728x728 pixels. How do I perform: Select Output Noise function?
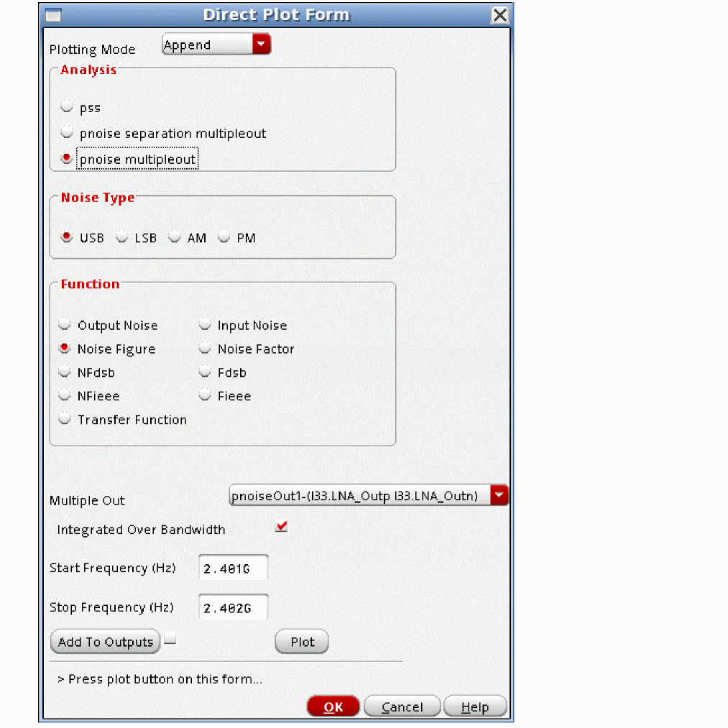pos(65,325)
